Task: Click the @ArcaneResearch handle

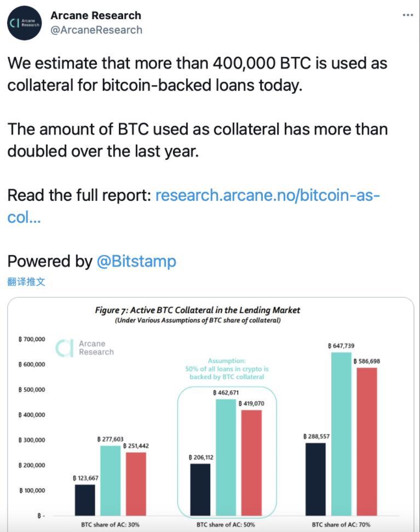Action: click(96, 30)
